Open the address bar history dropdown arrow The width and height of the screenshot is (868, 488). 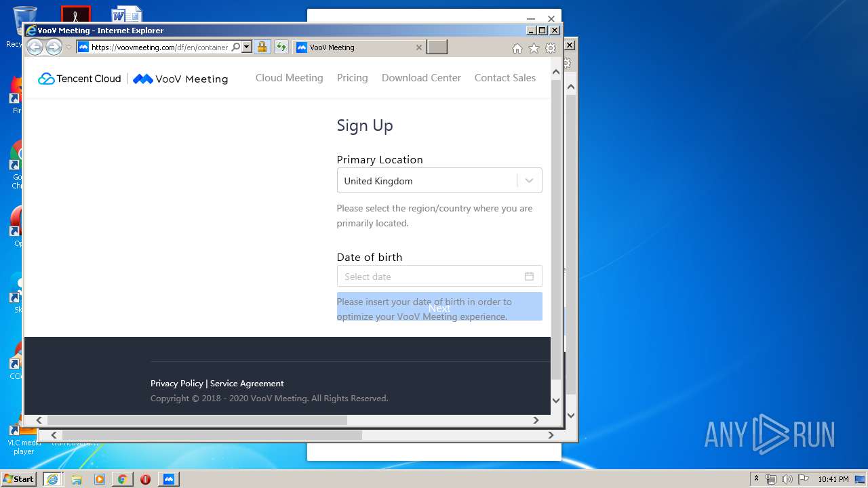[x=247, y=47]
